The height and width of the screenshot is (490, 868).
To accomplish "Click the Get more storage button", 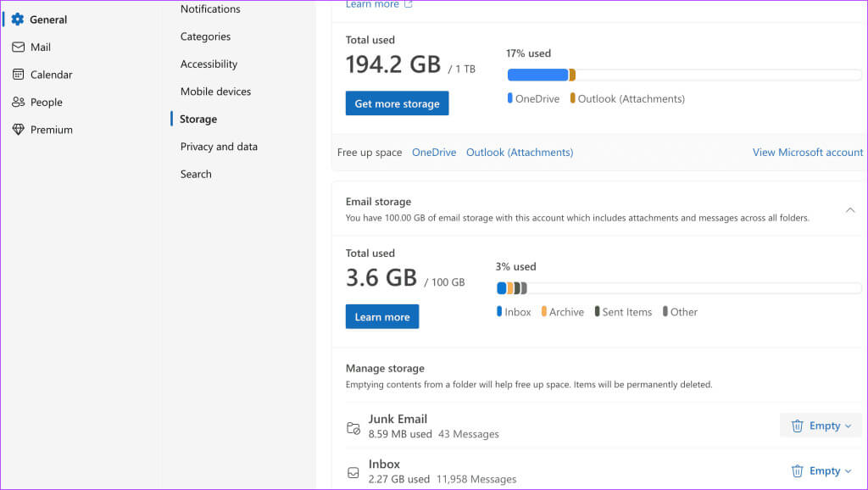I will pos(397,103).
